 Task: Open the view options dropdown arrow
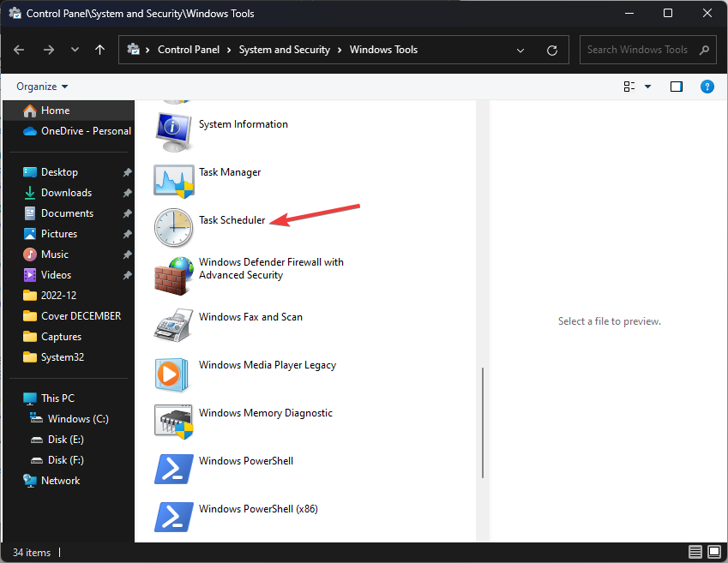tap(647, 87)
